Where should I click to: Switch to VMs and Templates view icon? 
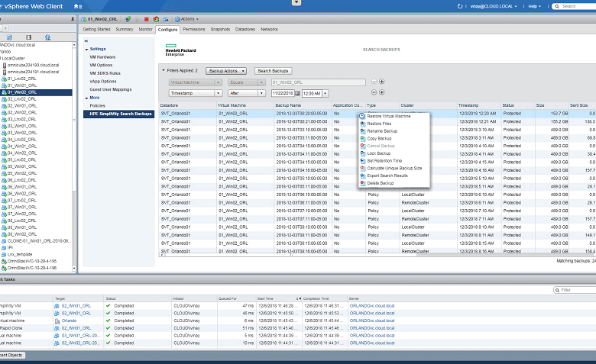pyautogui.click(x=10, y=37)
